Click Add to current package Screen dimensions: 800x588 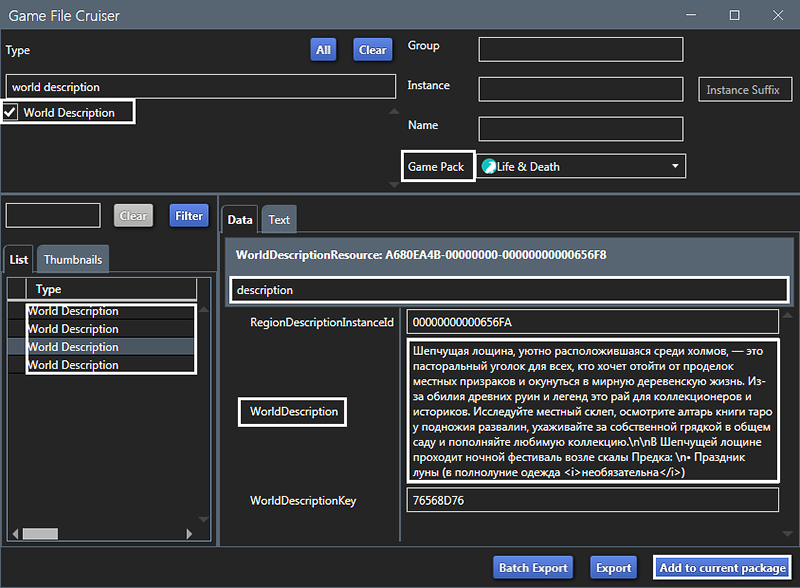click(722, 568)
